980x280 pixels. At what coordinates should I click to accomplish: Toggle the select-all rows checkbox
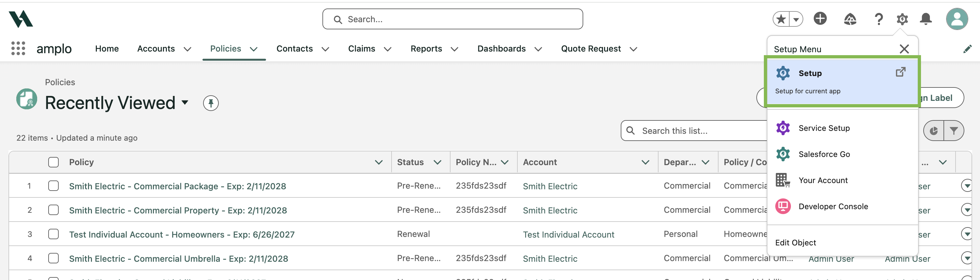pos(54,162)
